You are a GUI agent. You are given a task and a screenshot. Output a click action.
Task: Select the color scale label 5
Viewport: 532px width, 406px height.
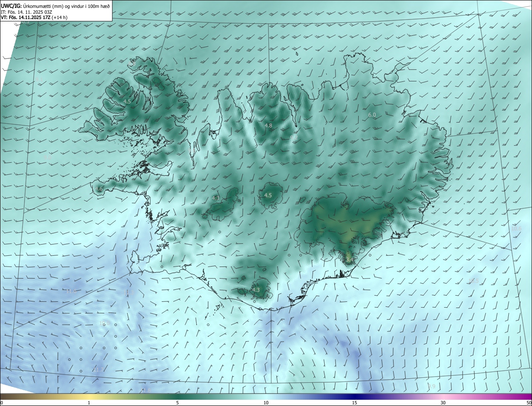click(177, 403)
